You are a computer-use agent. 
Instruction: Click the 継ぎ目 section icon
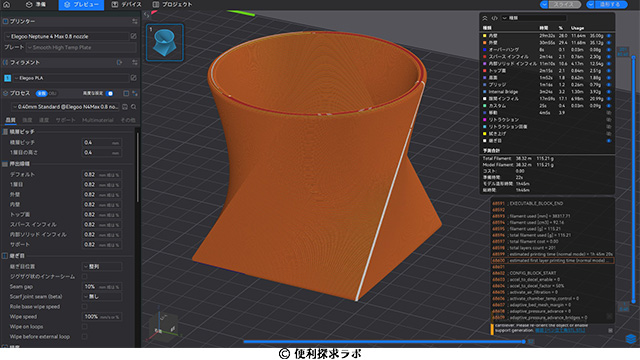pos(5,256)
